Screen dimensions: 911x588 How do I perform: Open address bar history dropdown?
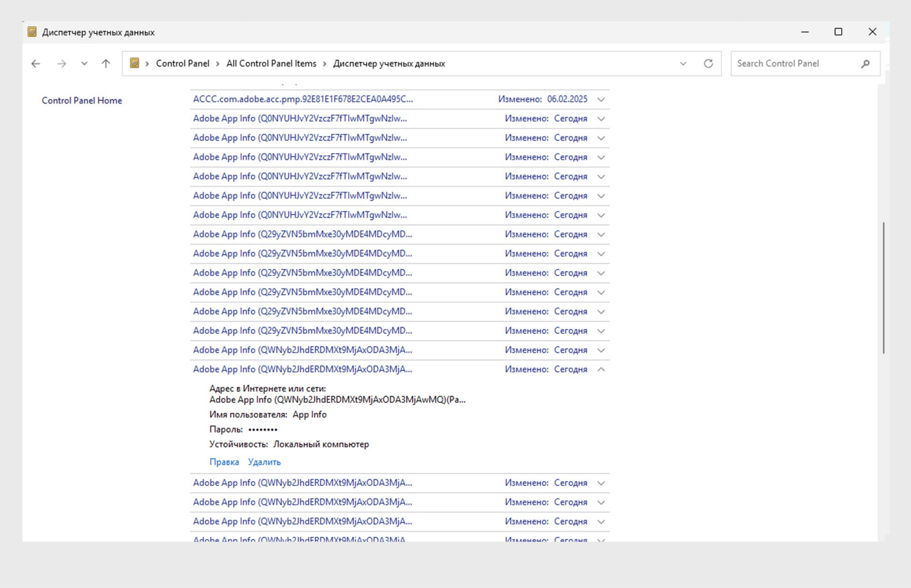pos(683,64)
